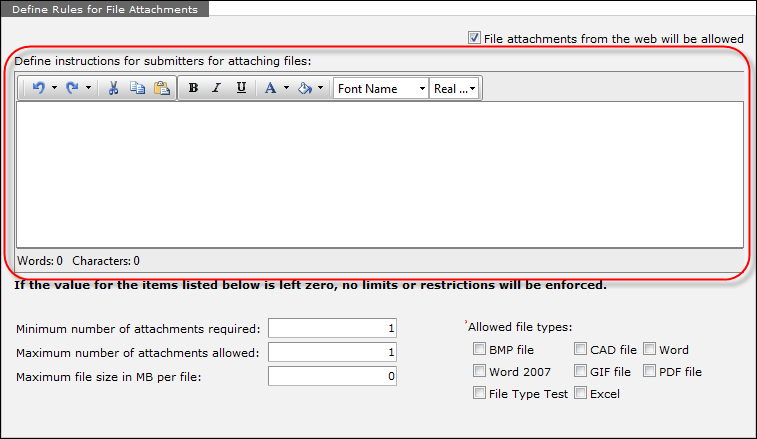Uncheck File attachments from the web allowed
This screenshot has width=757, height=439.
click(474, 39)
